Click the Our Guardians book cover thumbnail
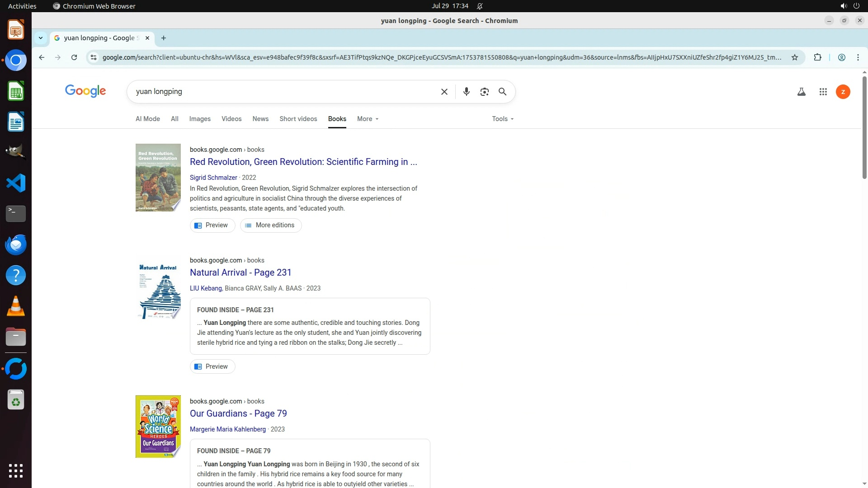868x488 pixels. [158, 426]
